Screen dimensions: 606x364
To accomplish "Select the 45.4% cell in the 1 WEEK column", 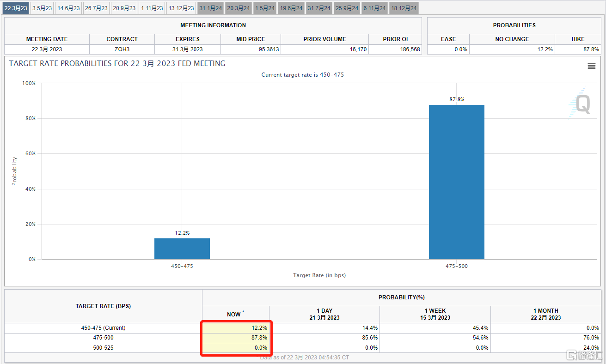I will pos(435,328).
